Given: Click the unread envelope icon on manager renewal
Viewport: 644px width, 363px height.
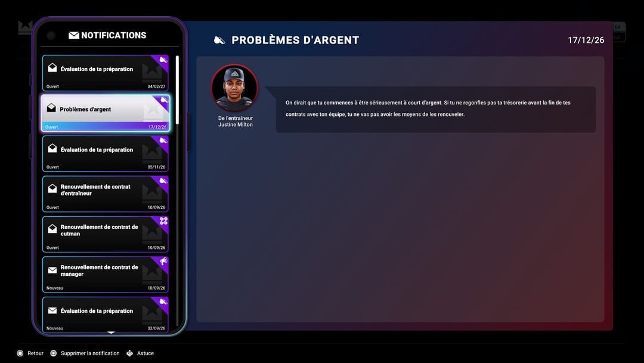Looking at the screenshot, I should (x=52, y=270).
